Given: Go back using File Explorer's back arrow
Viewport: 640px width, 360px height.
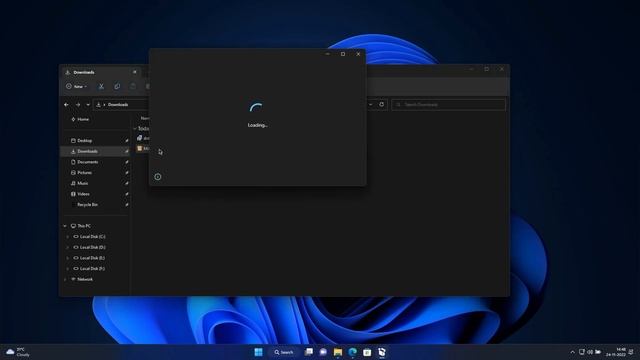Looking at the screenshot, I should (67, 105).
